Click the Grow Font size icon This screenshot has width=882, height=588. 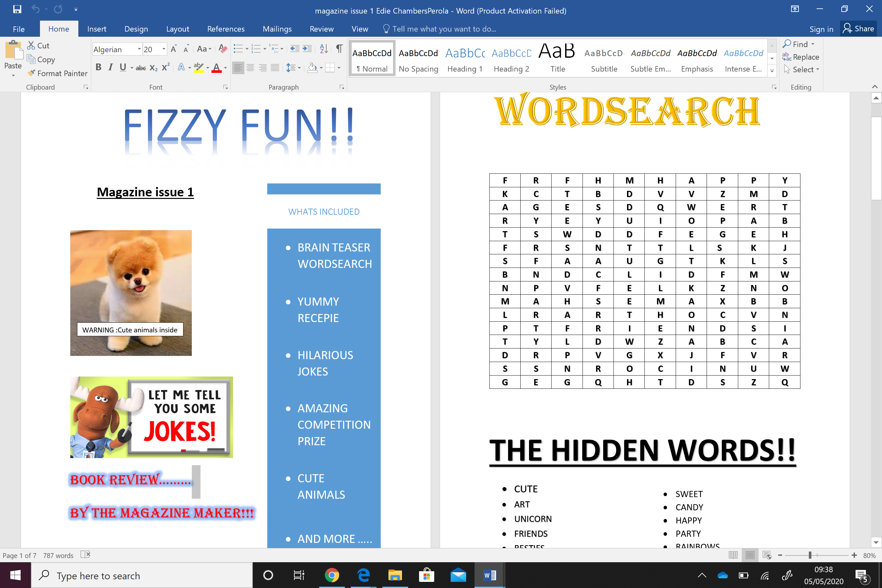click(173, 49)
